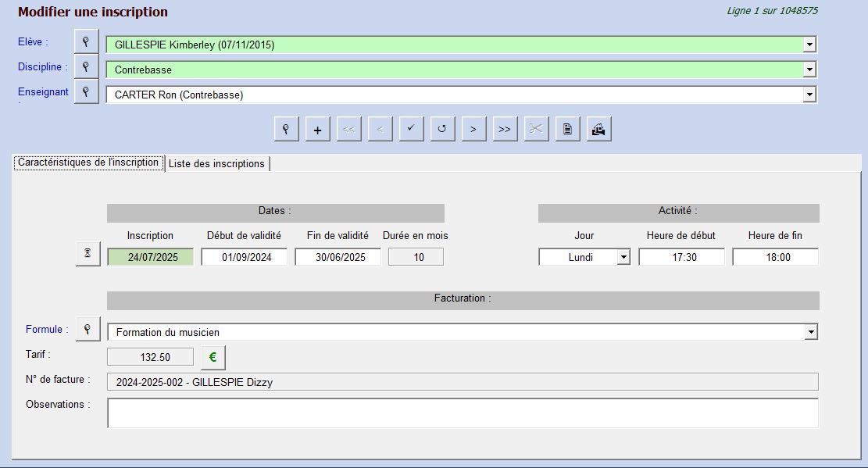
Task: Go to next record with single arrow
Action: click(473, 130)
